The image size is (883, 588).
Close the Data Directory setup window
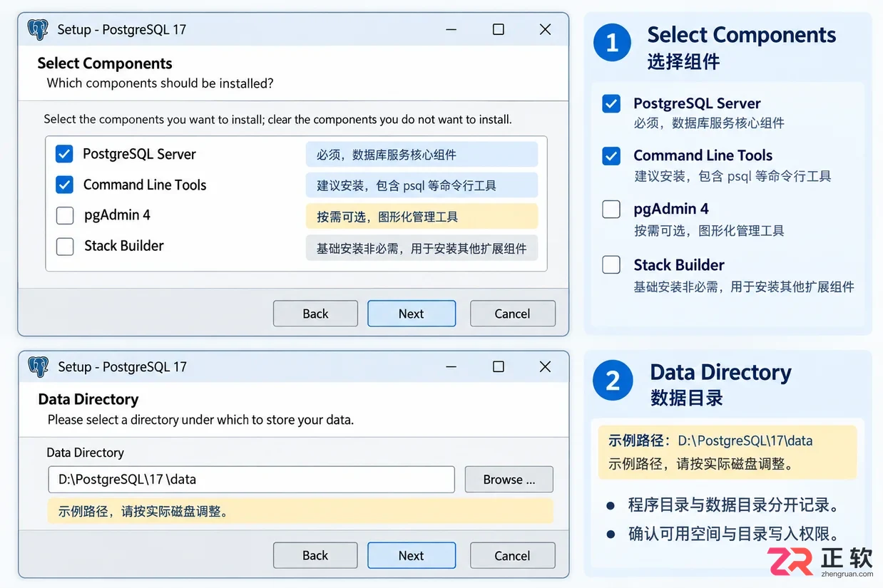545,366
